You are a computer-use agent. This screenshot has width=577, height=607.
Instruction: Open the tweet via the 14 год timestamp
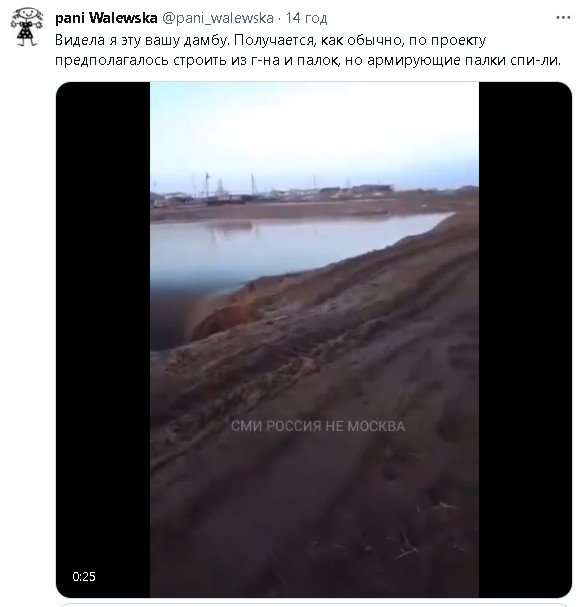(x=306, y=18)
